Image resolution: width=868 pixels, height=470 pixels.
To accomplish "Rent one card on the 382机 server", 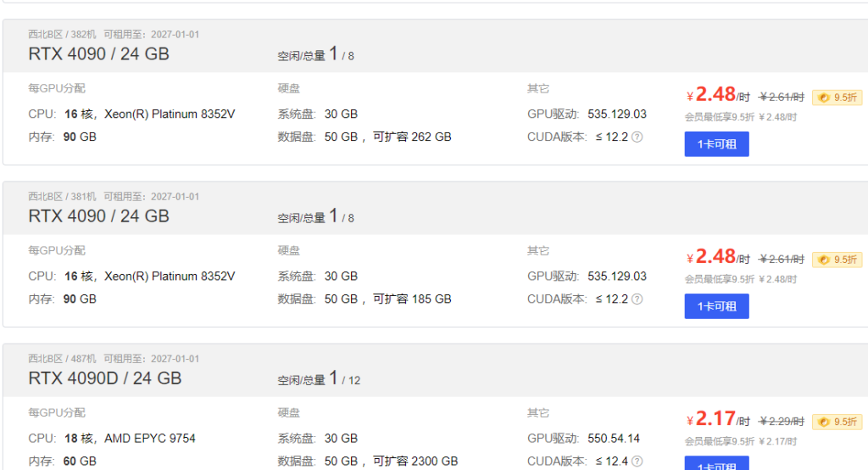I will coord(716,144).
